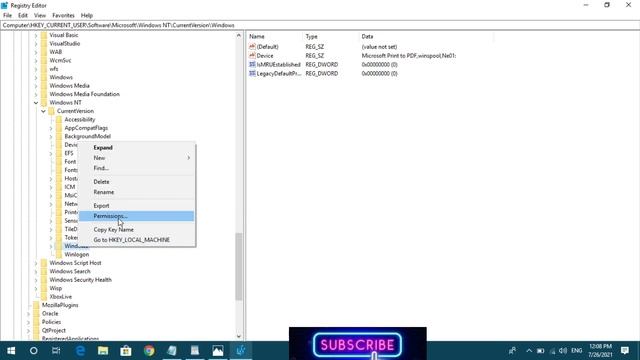This screenshot has width=640, height=360.
Task: Expand the Oracle key
Action: [x=29, y=314]
